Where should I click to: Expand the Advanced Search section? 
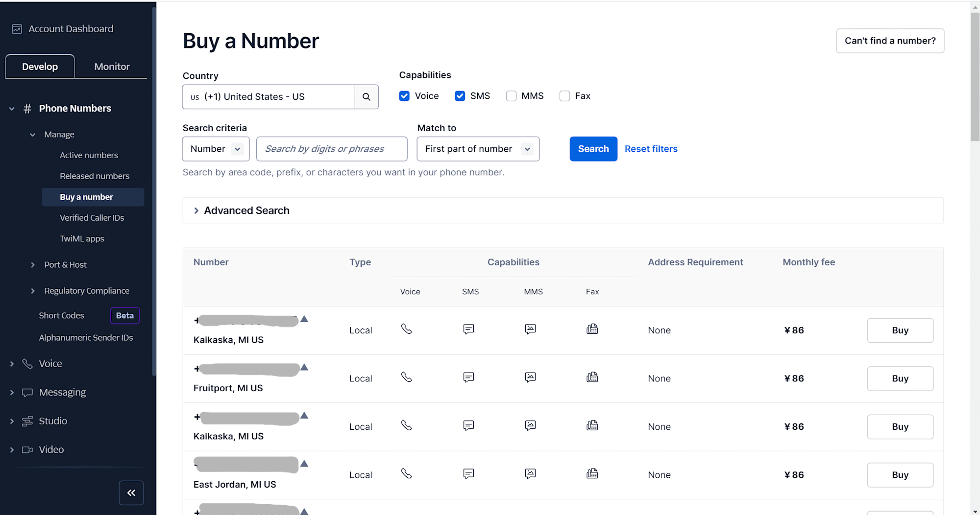tap(563, 211)
